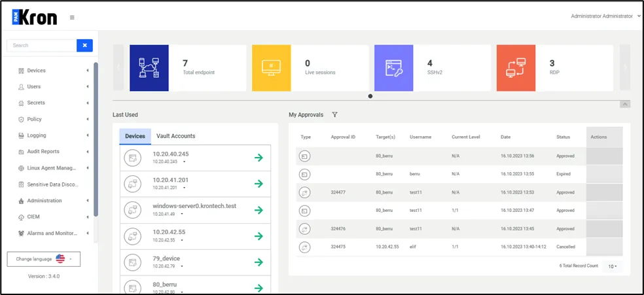Click the Devices icon in the sidebar
Screen dimensions: 644x295
pyautogui.click(x=22, y=71)
